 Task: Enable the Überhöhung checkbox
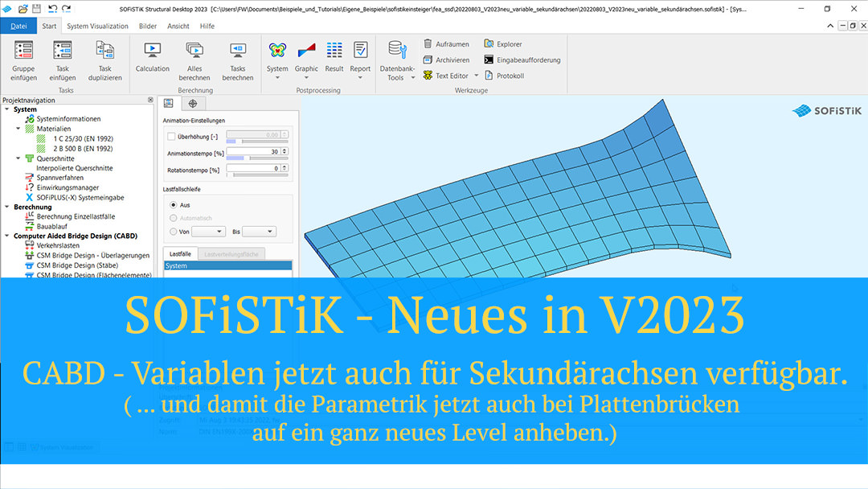point(170,136)
